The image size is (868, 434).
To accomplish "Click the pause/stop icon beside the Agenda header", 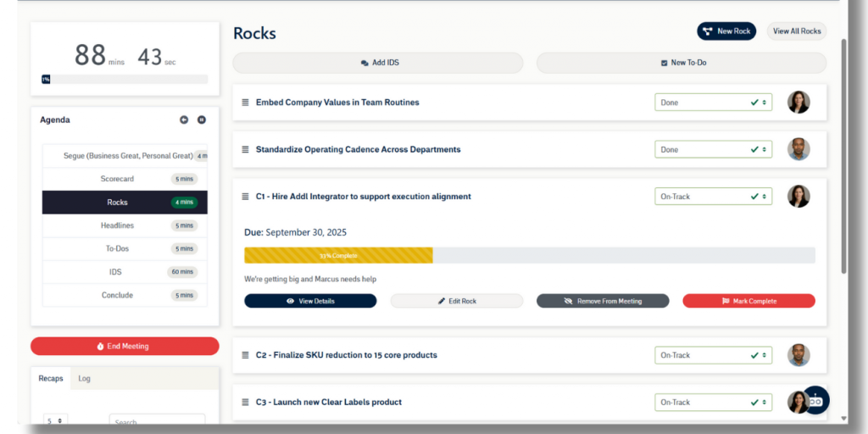I will (x=202, y=120).
